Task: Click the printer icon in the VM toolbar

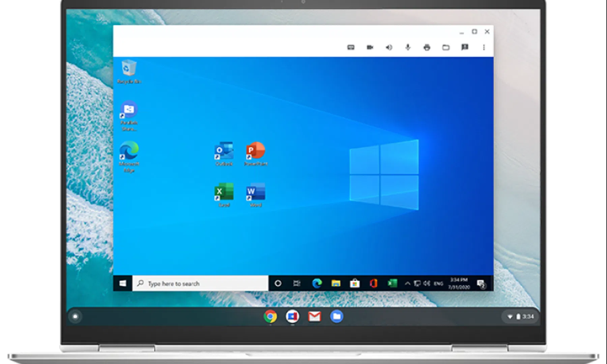Action: [x=427, y=48]
